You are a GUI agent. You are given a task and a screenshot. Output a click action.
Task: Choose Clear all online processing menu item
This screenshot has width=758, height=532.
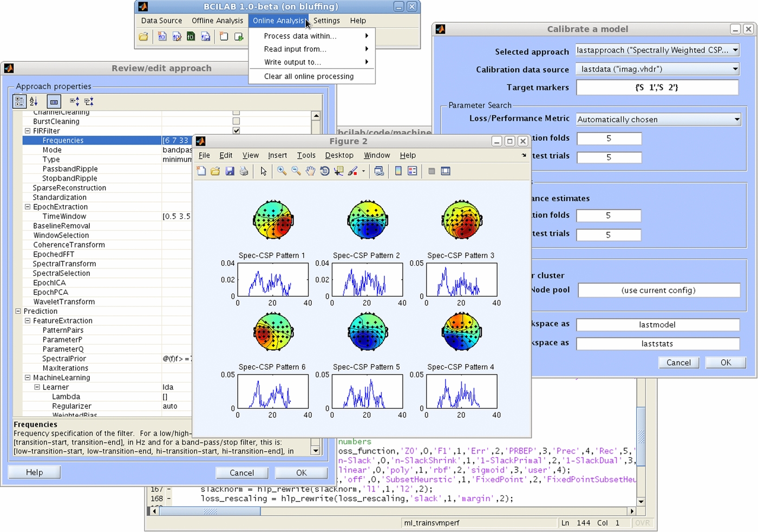[x=309, y=76]
